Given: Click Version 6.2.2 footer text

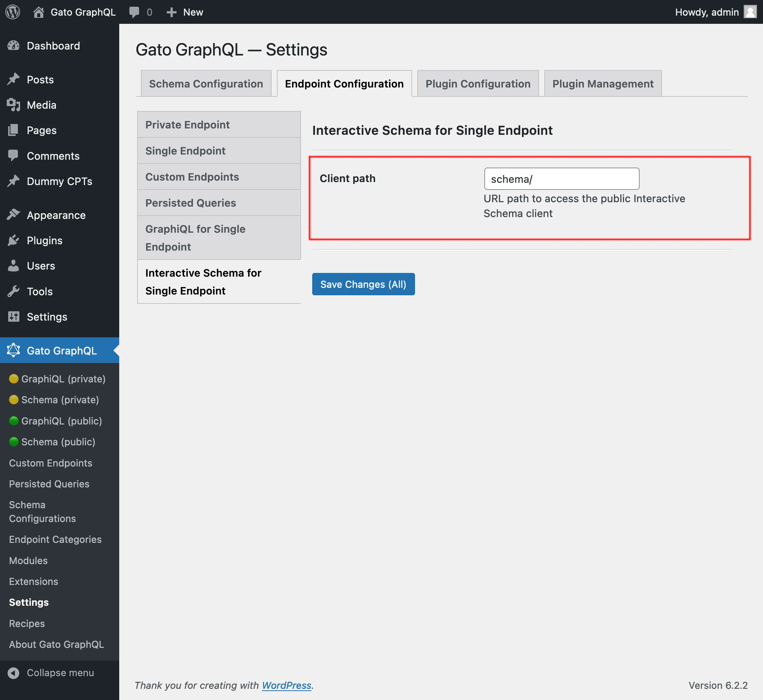Looking at the screenshot, I should click(718, 685).
